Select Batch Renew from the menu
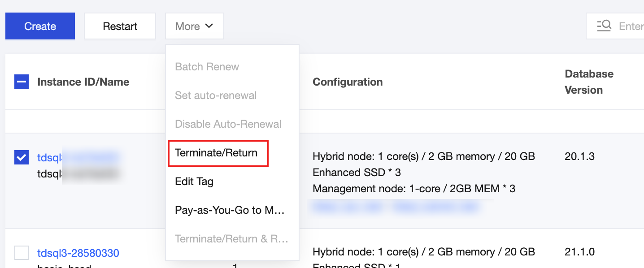Image resolution: width=644 pixels, height=268 pixels. click(x=207, y=67)
